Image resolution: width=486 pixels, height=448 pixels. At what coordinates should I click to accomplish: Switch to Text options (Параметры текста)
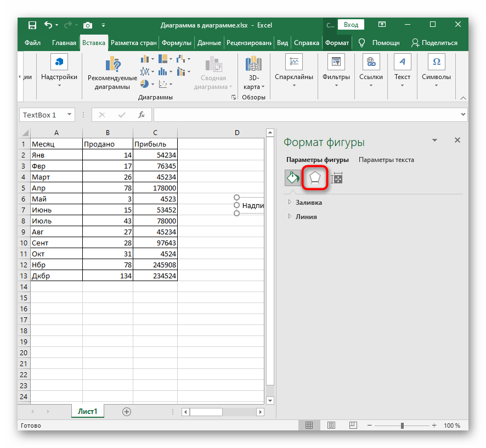(x=386, y=160)
